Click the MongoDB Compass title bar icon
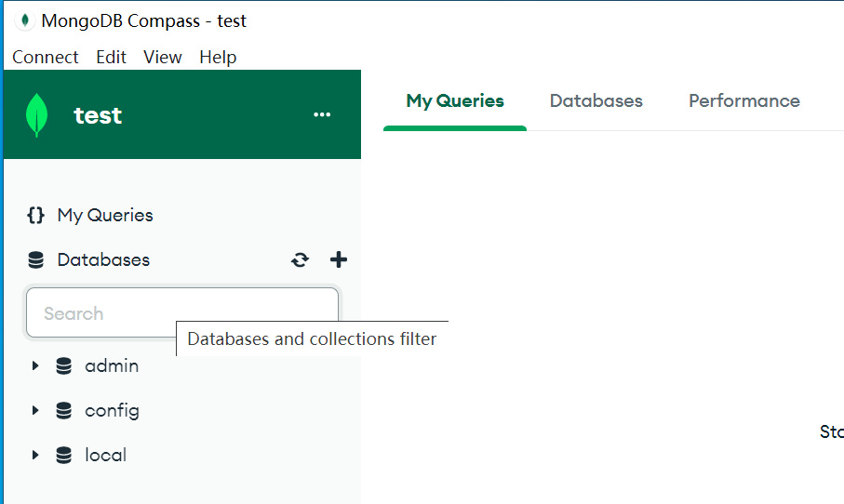 tap(24, 21)
